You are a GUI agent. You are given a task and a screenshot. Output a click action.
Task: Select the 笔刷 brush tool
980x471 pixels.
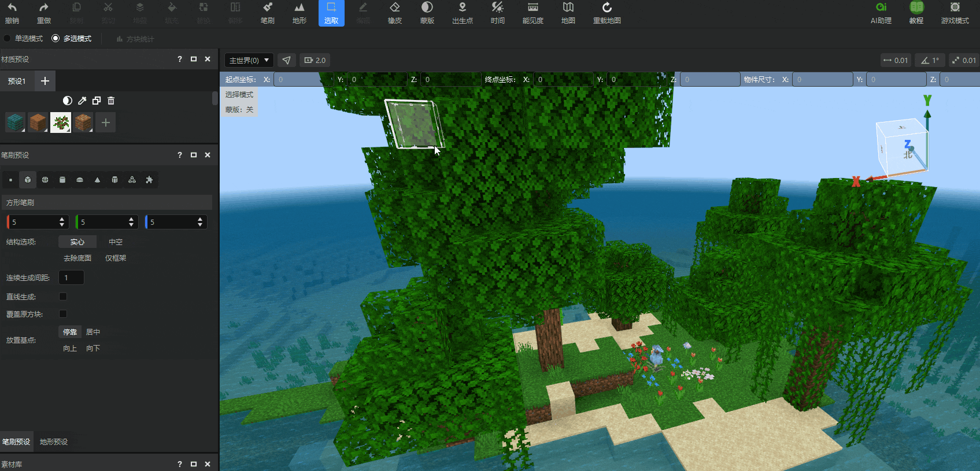pos(267,13)
